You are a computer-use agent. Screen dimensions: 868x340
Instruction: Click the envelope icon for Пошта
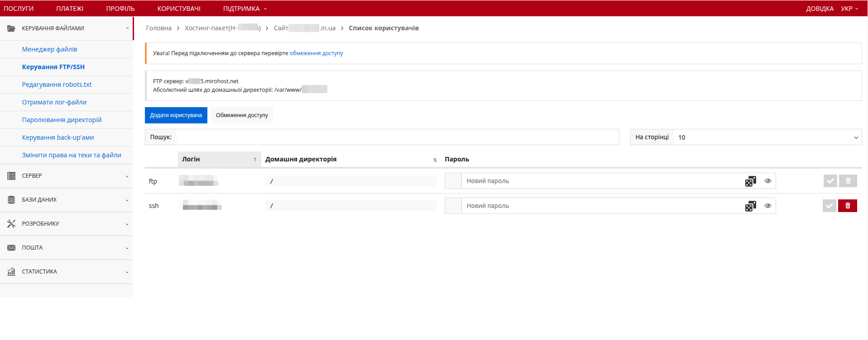pos(11,248)
